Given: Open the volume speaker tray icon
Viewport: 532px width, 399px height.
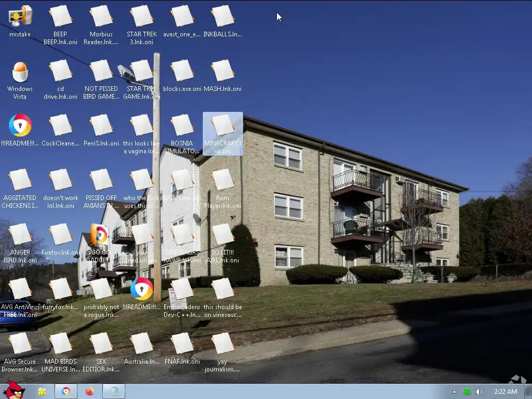Looking at the screenshot, I should [x=479, y=392].
